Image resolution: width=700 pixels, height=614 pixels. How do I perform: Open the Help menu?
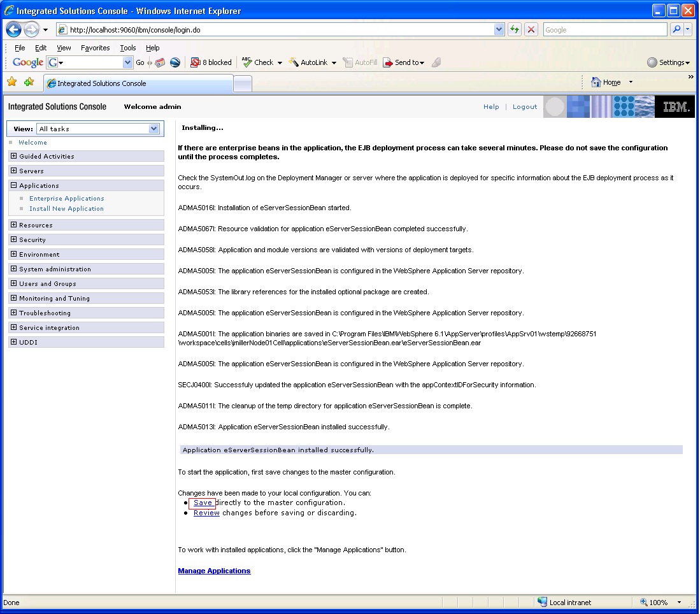coord(152,48)
